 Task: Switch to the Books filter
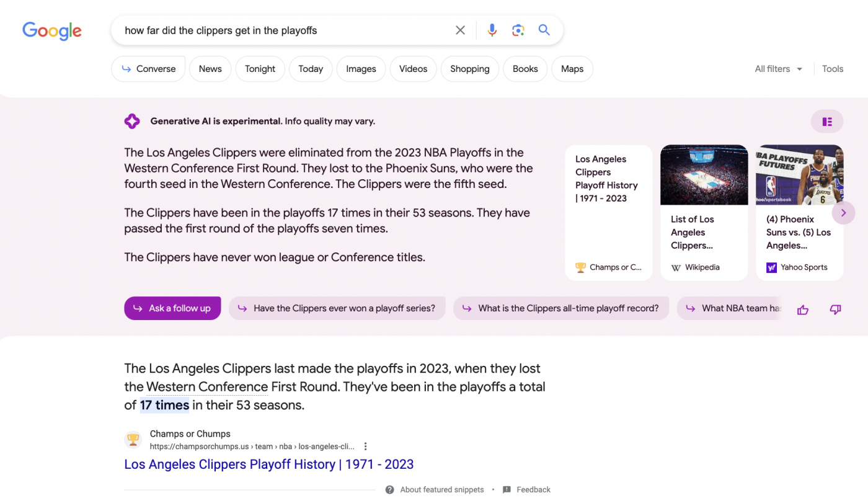525,69
